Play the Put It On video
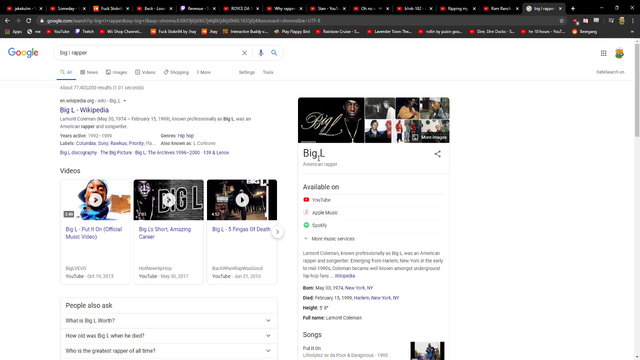 96,200
